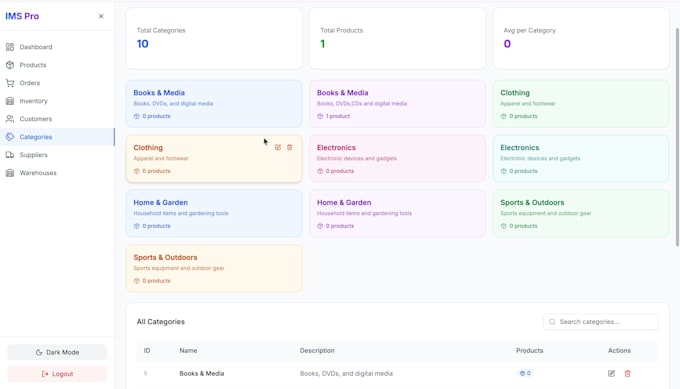Navigate to Inventory
Screen dimensions: 680x389
57,101
